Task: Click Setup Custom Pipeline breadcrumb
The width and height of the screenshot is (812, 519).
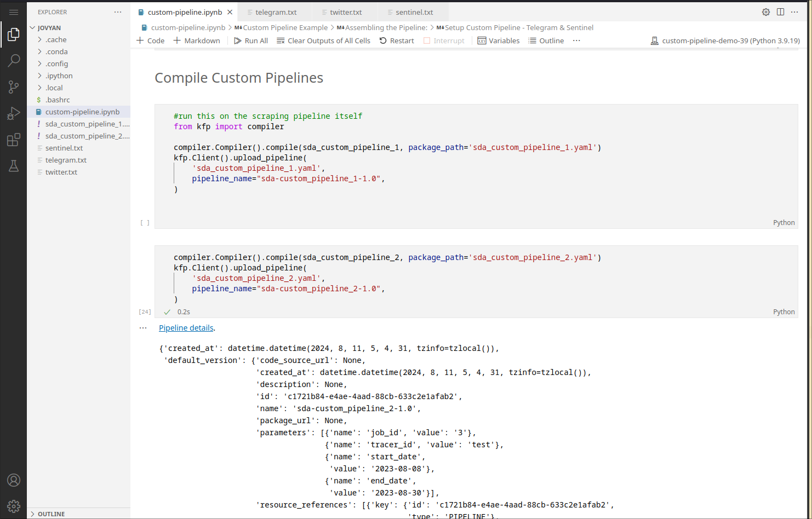Action: pyautogui.click(x=515, y=27)
